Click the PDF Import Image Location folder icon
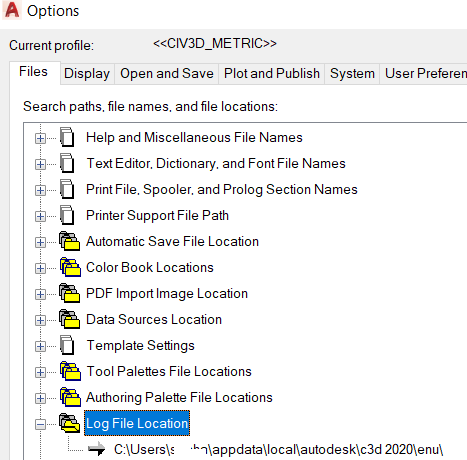Image resolution: width=467 pixels, height=460 pixels. 69,293
